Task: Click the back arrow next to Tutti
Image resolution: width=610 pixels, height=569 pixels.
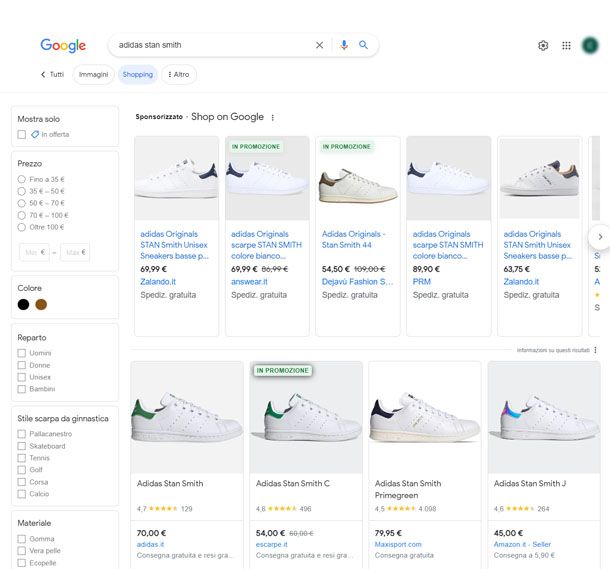Action: [x=43, y=74]
